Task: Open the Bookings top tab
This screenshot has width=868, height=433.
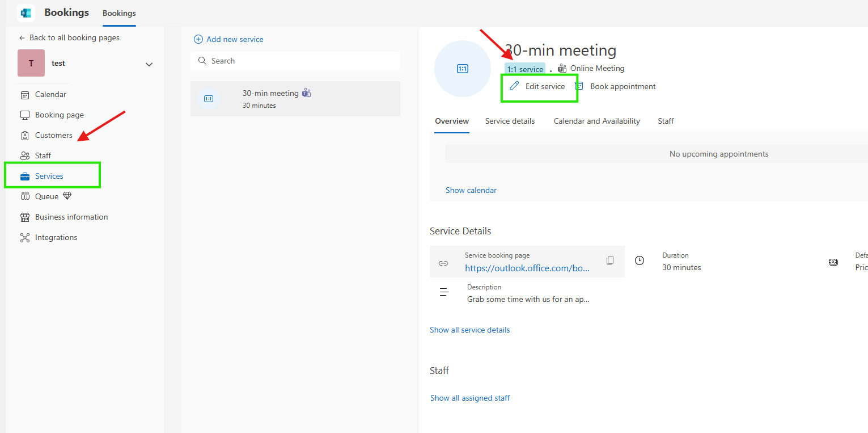Action: [x=119, y=13]
